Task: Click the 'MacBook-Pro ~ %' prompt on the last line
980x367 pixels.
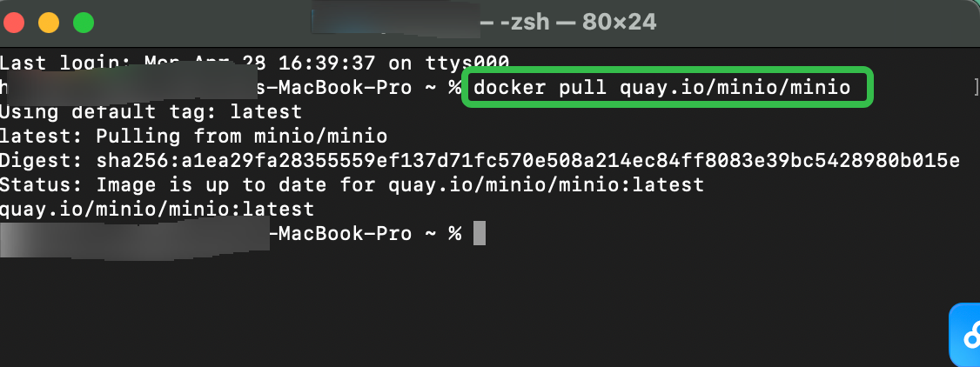Action: point(366,233)
